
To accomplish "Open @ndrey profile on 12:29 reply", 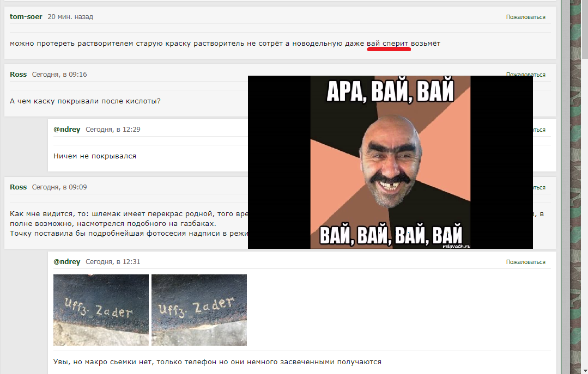I will (x=66, y=129).
